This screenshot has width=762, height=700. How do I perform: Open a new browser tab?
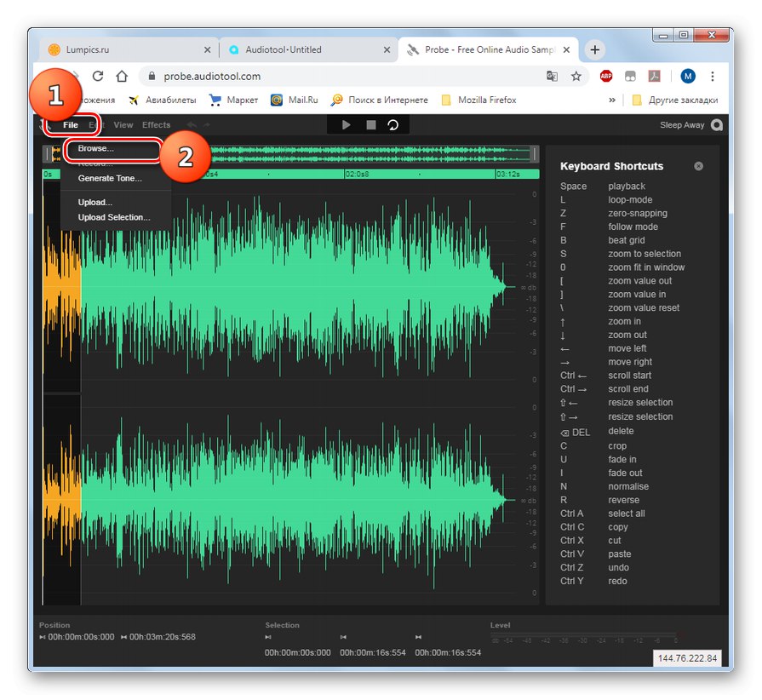[x=595, y=49]
